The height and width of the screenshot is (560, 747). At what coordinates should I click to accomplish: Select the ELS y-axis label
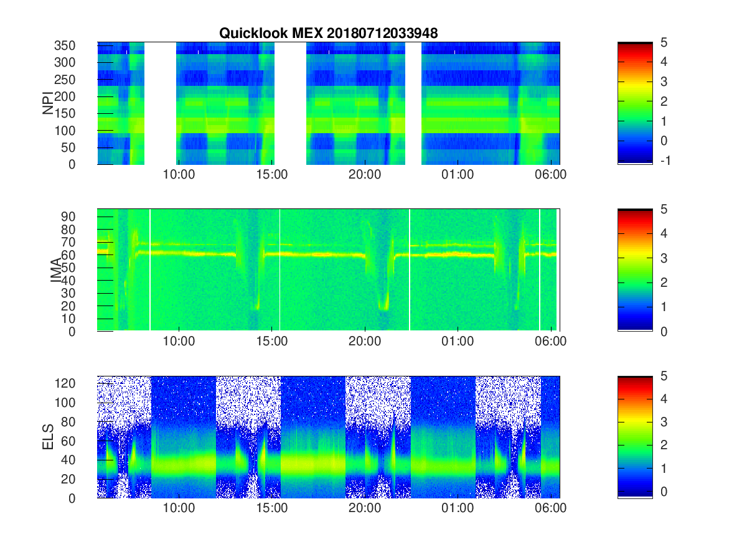click(x=48, y=437)
